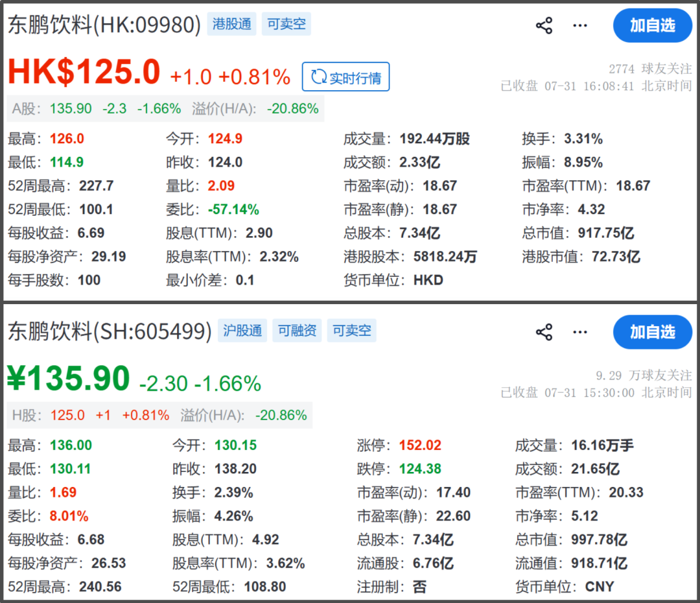The height and width of the screenshot is (603, 700).
Task: Click 市盈率(TTM) 20.33 value
Action: click(x=626, y=493)
